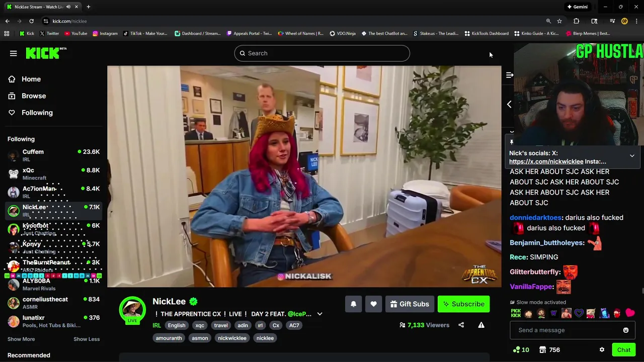Open corneliusthecat channel in Following list
Screen dimensions: 644x362
coord(53,303)
